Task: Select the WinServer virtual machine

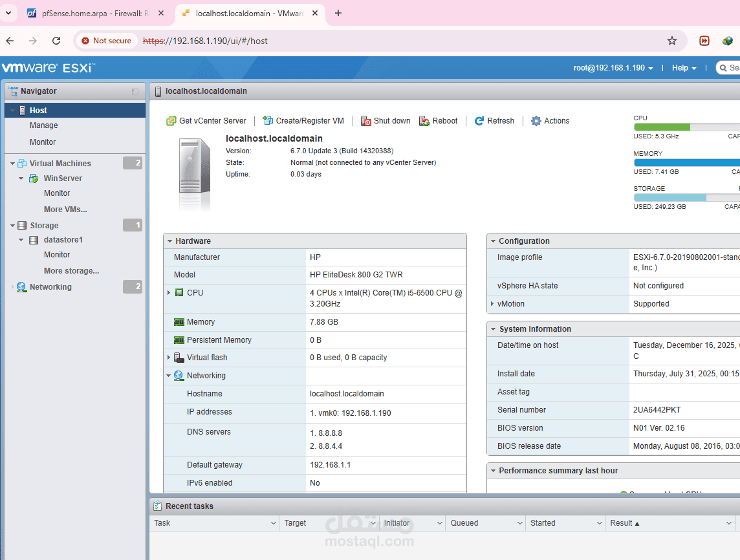Action: click(63, 178)
